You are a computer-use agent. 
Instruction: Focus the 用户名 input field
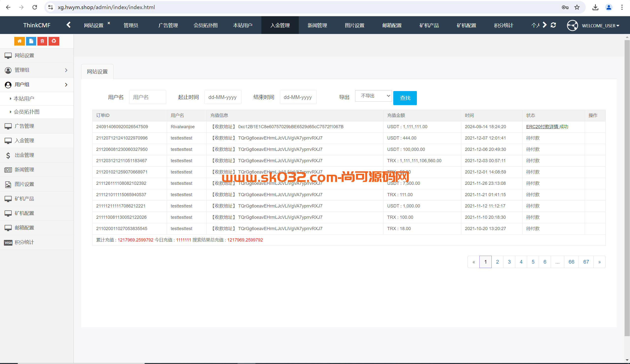click(x=147, y=97)
